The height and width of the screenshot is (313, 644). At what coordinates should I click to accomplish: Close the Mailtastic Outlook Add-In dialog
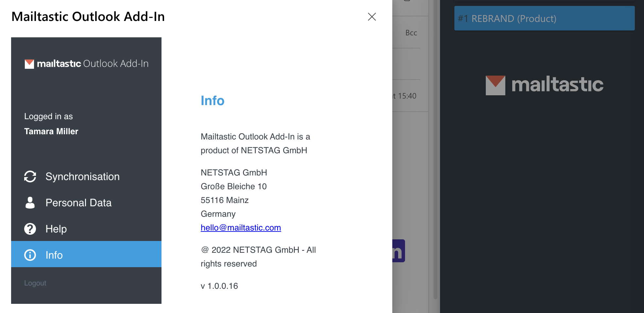tap(372, 17)
